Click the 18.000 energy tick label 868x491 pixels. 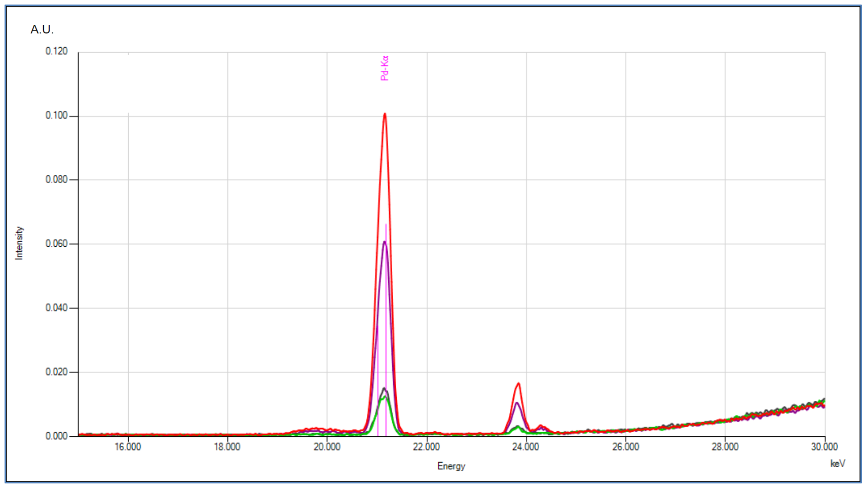click(x=227, y=446)
